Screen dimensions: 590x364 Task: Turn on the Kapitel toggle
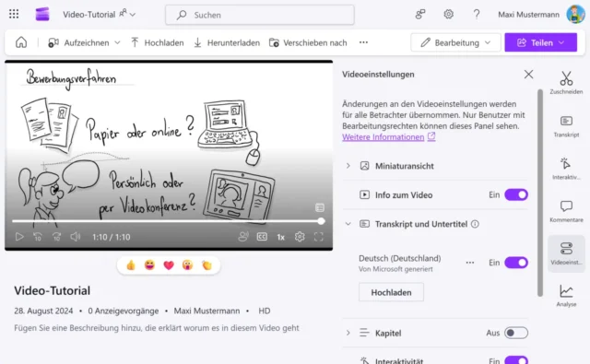pos(516,333)
